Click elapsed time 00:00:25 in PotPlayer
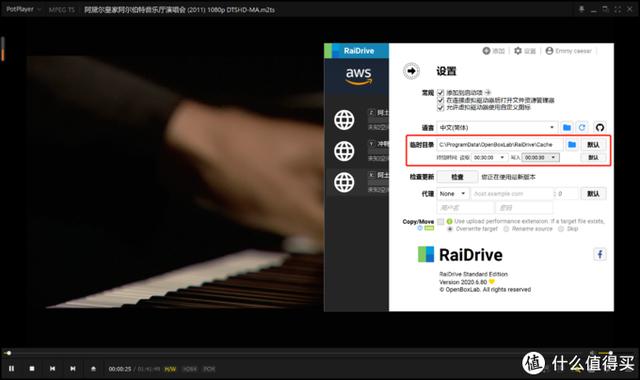This screenshot has height=380, width=640. (x=120, y=369)
